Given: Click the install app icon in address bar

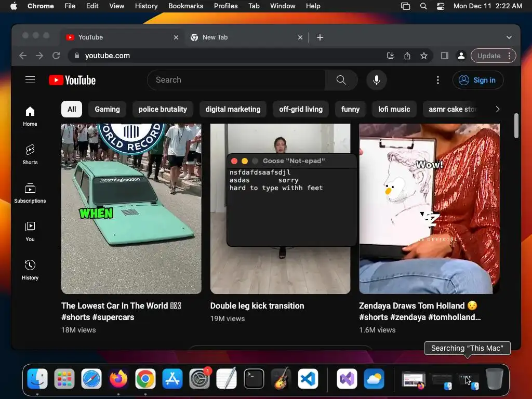Looking at the screenshot, I should pyautogui.click(x=391, y=56).
